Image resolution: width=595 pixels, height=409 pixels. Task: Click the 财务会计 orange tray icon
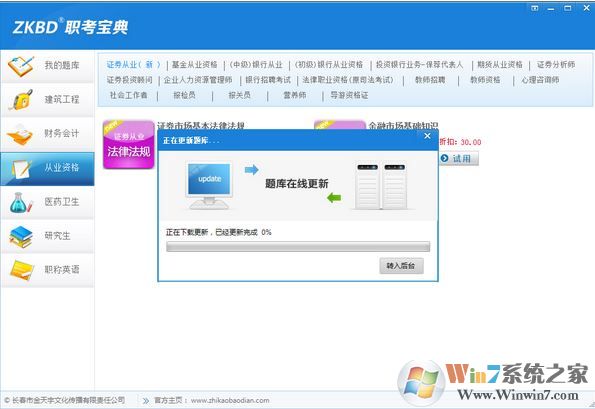pos(20,134)
